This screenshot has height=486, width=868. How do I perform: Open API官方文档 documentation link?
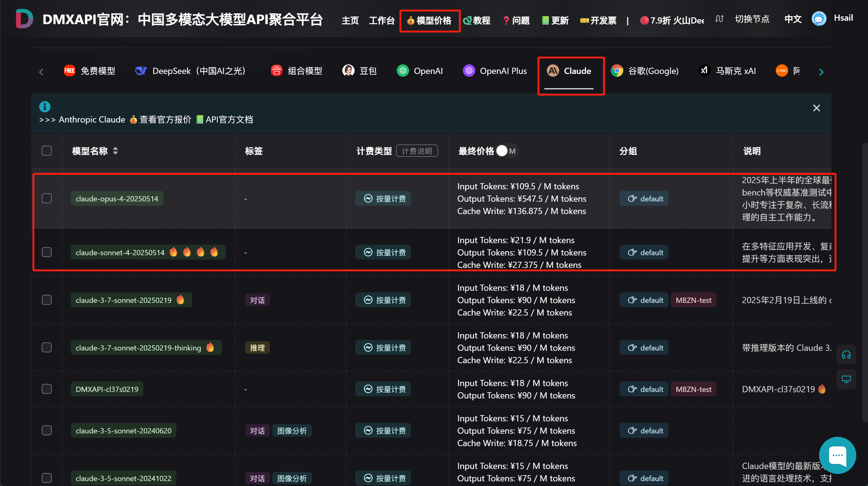coord(229,119)
